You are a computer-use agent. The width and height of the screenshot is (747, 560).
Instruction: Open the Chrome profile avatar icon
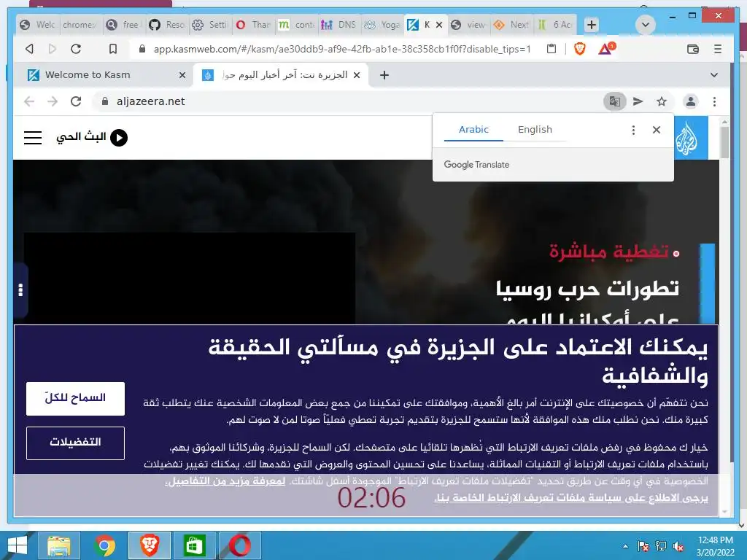(x=690, y=101)
